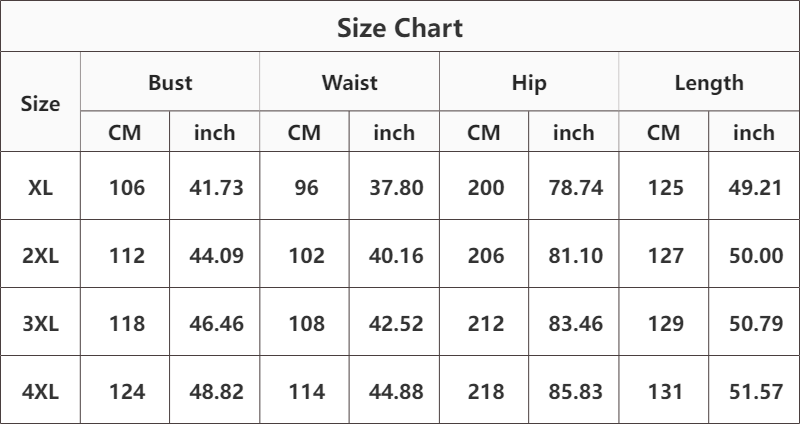Screen dimensions: 800x424
Task: Click the XL size row label
Action: click(x=40, y=188)
